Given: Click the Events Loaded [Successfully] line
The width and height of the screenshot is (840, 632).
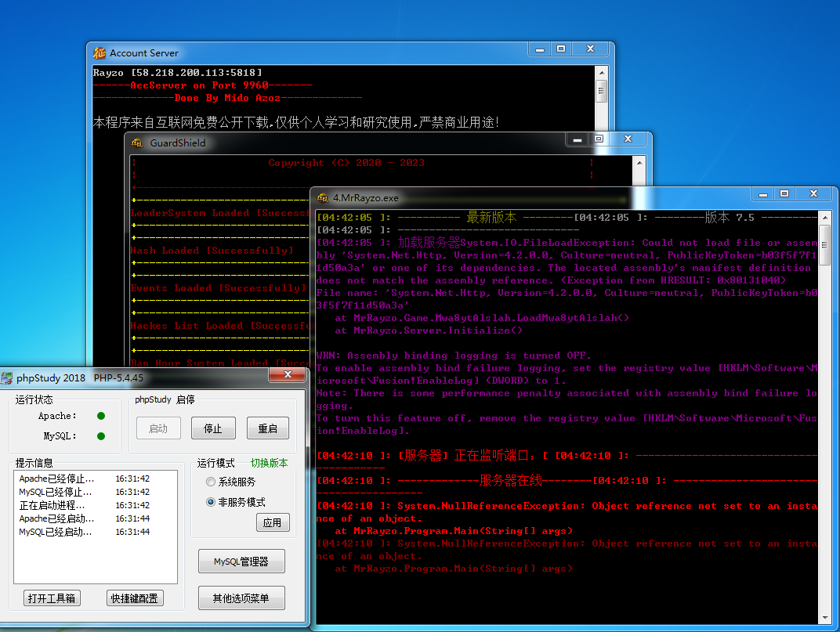Looking at the screenshot, I should [x=219, y=288].
